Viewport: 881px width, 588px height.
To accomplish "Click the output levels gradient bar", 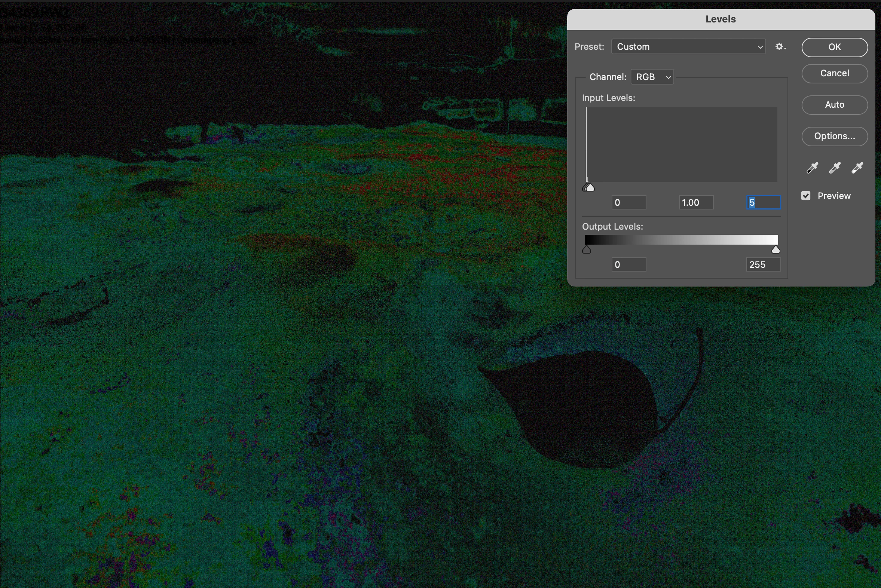I will (x=681, y=240).
